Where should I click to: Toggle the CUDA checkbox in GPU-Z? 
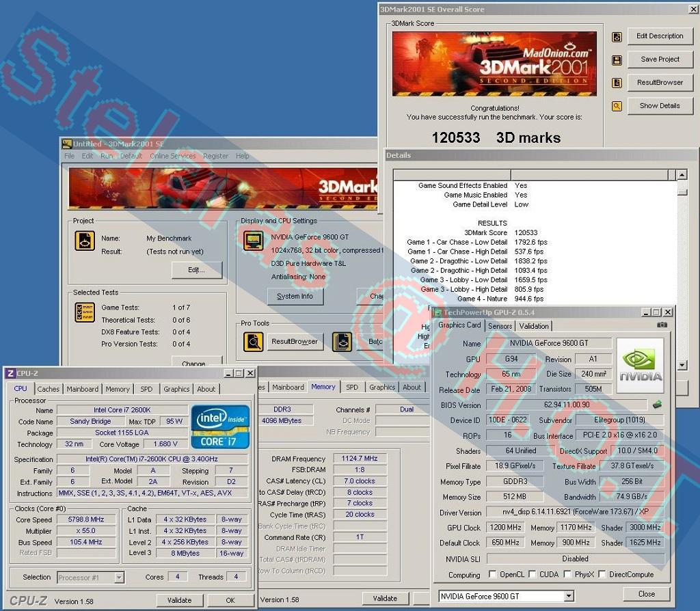point(532,574)
